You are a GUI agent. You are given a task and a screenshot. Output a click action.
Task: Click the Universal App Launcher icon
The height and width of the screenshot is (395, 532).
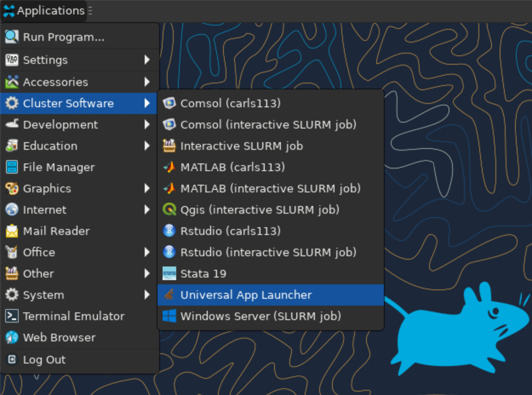point(169,295)
